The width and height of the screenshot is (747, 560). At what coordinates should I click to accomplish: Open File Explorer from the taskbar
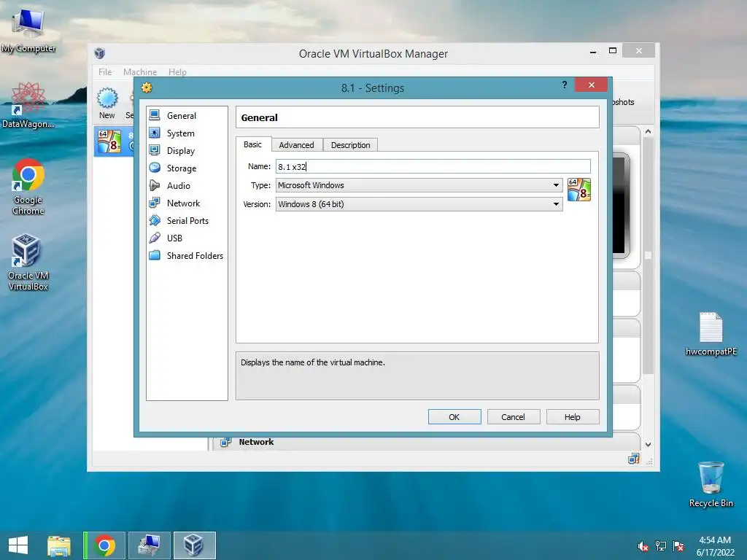click(59, 545)
